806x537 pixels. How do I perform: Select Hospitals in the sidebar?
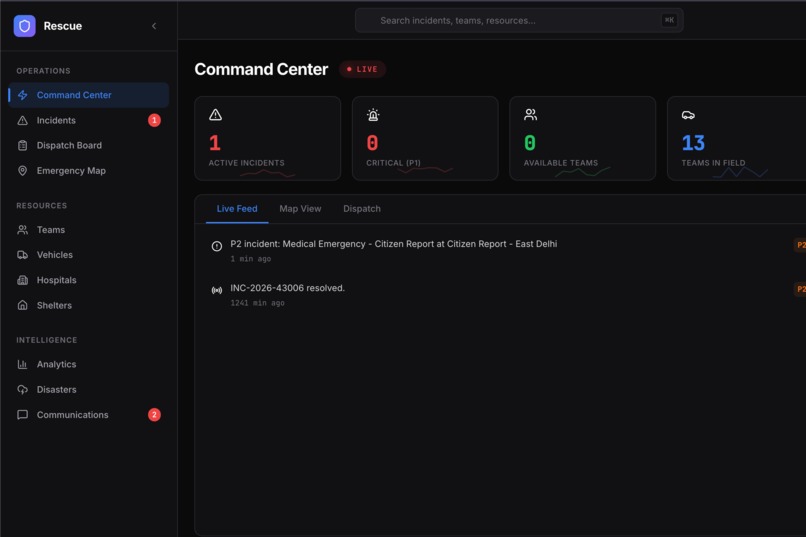click(x=88, y=280)
